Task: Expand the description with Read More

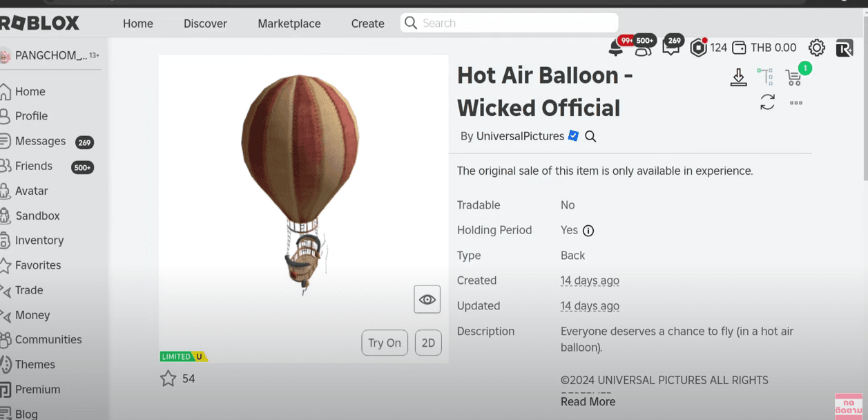Action: coord(588,401)
